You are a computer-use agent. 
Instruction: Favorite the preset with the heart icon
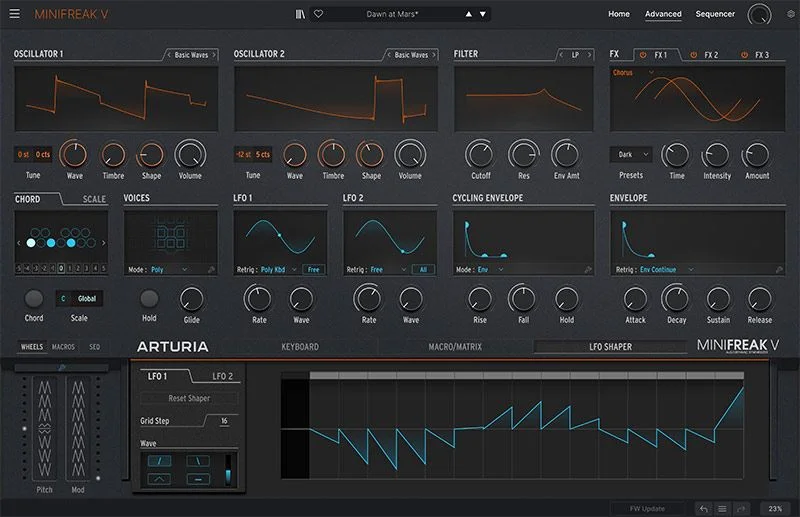pyautogui.click(x=318, y=14)
